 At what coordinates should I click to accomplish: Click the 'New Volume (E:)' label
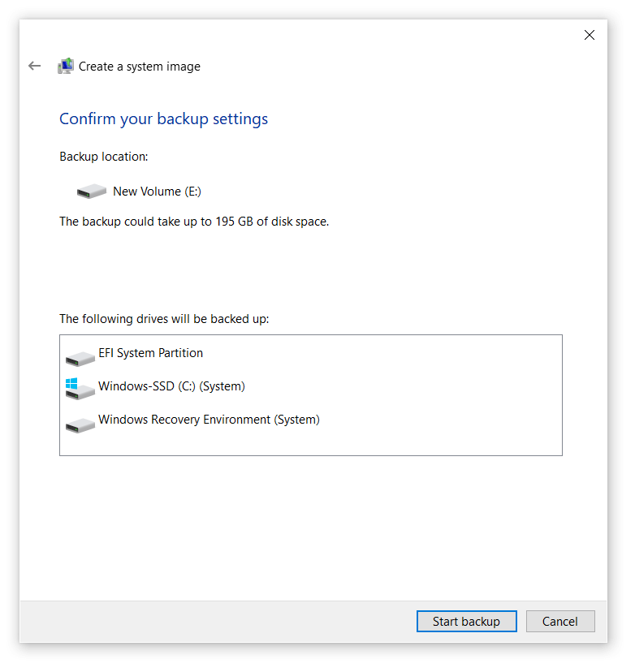tap(157, 192)
